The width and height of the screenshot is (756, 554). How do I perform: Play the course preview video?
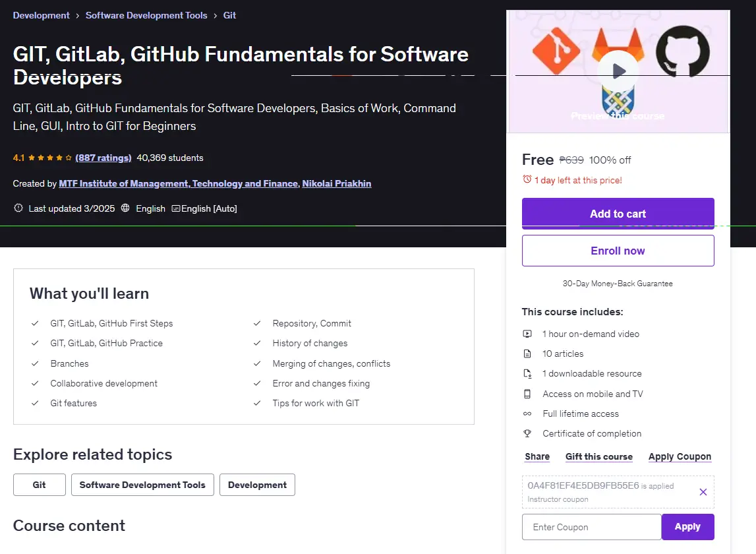pyautogui.click(x=619, y=71)
